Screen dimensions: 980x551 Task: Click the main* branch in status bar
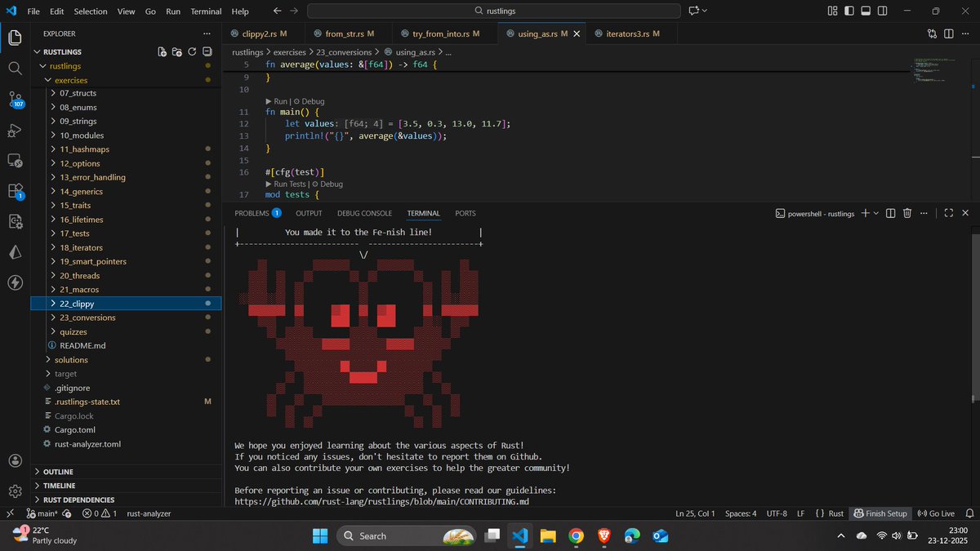tap(42, 513)
